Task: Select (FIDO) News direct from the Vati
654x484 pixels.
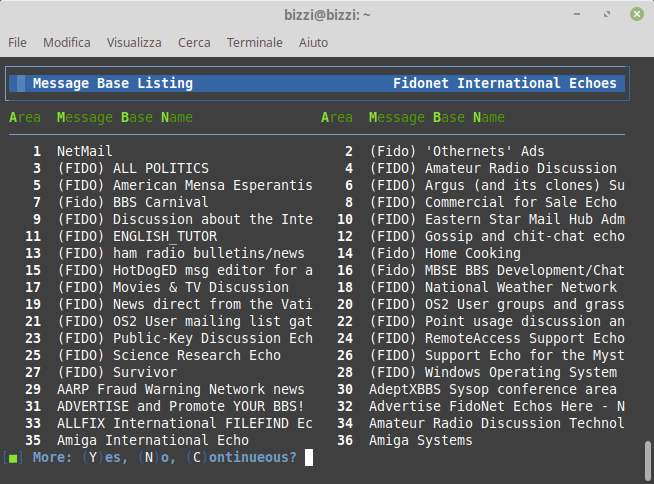Action: point(185,305)
